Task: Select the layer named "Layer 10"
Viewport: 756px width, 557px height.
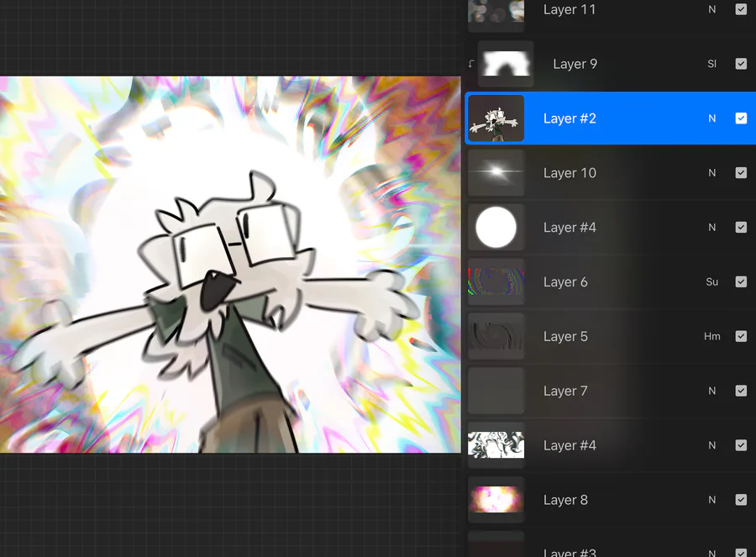Action: click(570, 173)
